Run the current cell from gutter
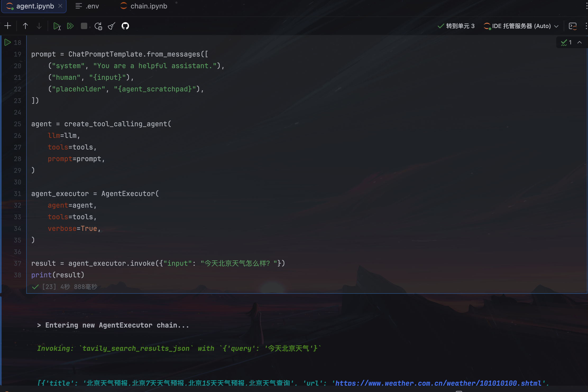Viewport: 588px width, 392px height. (7, 42)
